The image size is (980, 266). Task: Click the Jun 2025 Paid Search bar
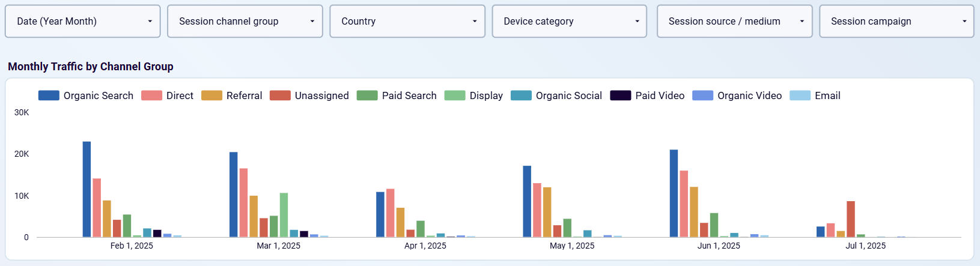point(714,225)
